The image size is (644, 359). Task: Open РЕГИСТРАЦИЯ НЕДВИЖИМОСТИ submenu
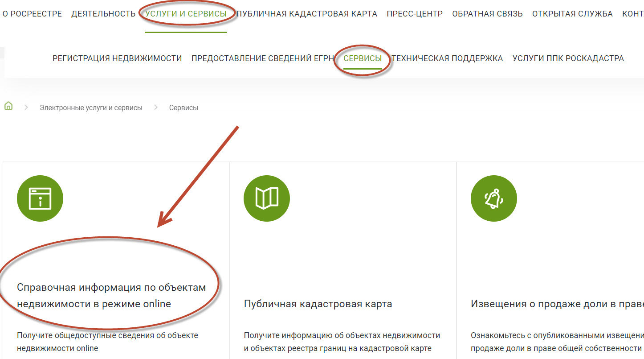pos(117,58)
